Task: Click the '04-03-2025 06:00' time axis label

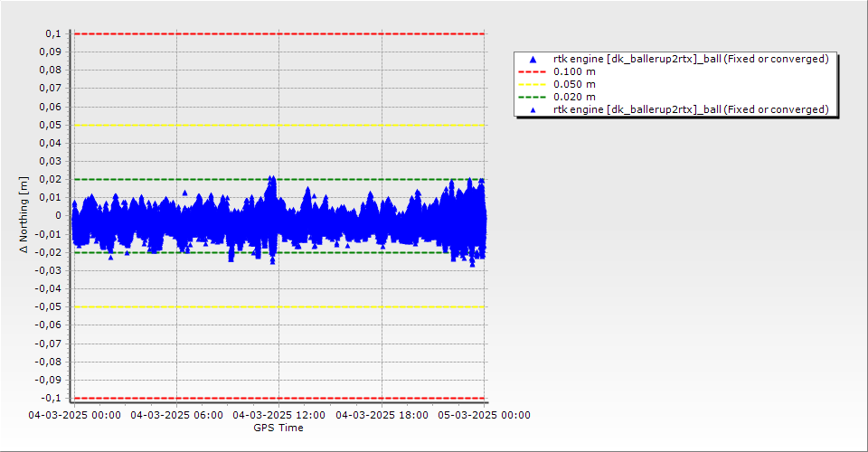Action: tap(176, 415)
